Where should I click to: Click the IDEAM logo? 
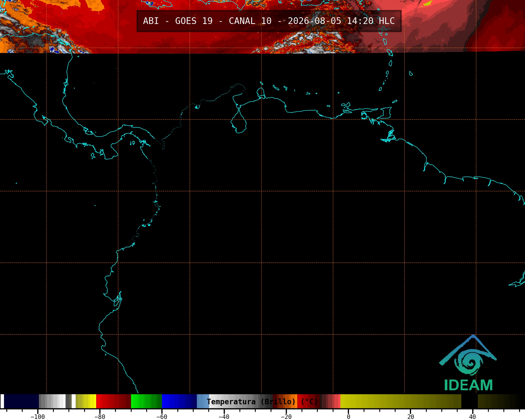point(468,363)
